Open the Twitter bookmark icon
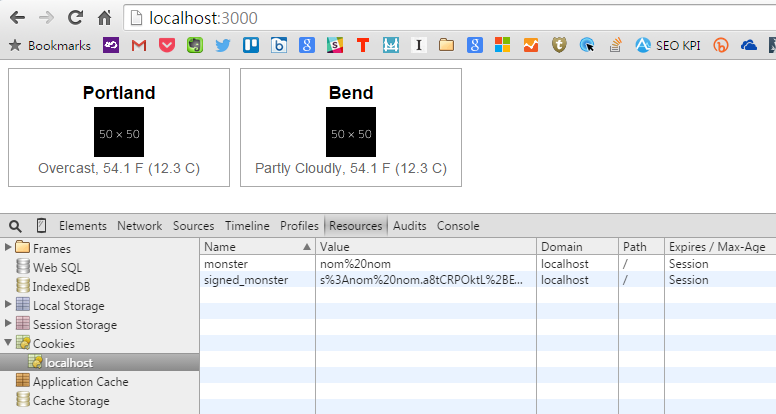 click(222, 45)
